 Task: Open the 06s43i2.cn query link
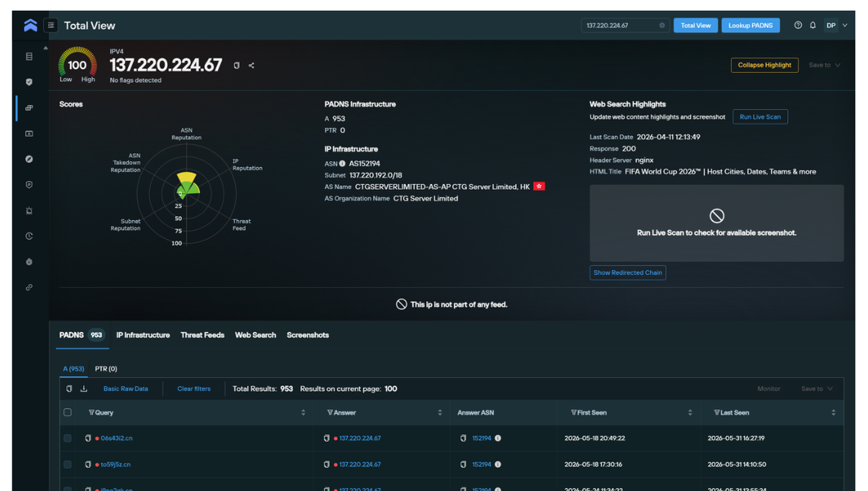point(116,438)
